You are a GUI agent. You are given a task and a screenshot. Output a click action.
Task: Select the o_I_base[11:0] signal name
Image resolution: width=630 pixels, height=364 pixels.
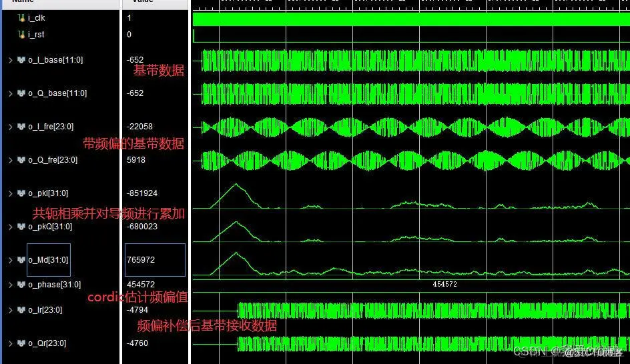(x=55, y=60)
